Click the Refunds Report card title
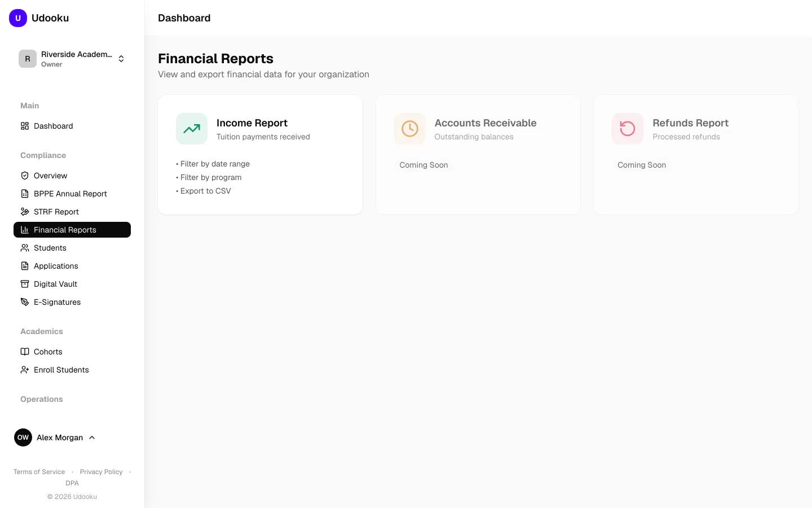This screenshot has width=812, height=508. pos(691,123)
